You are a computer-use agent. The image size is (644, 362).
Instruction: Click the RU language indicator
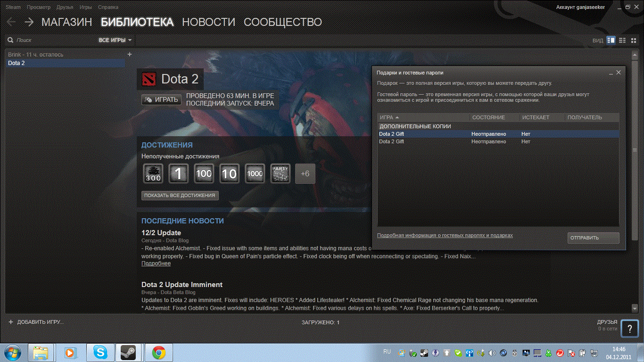coord(387,352)
